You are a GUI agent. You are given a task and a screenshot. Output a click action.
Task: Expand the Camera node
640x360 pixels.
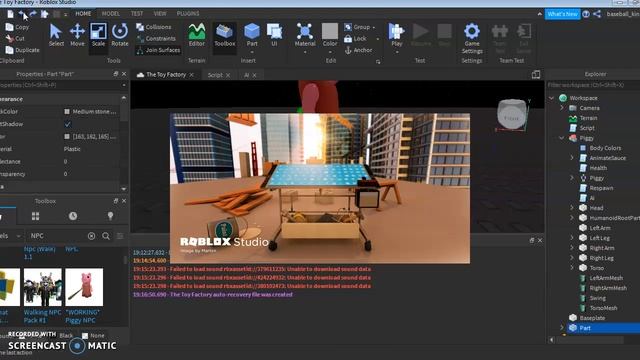click(x=562, y=108)
